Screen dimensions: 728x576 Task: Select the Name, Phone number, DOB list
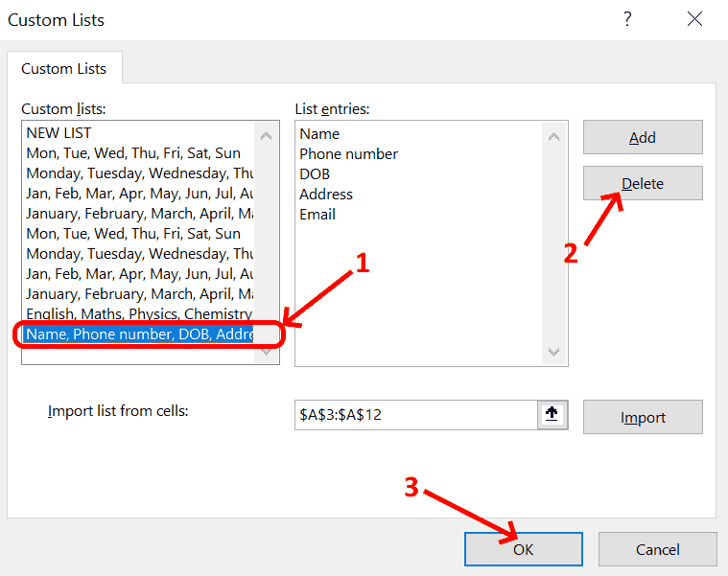[x=140, y=334]
